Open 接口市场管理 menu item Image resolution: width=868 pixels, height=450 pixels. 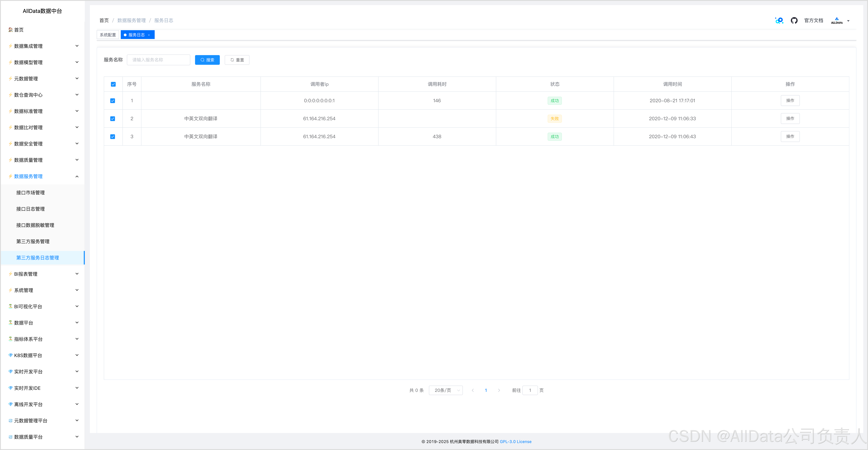pos(31,193)
